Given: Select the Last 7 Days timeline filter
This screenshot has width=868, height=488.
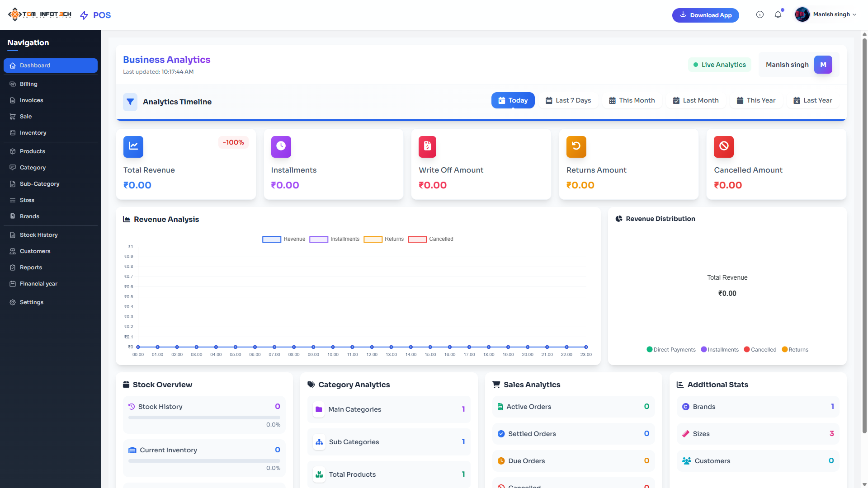Looking at the screenshot, I should pos(568,101).
